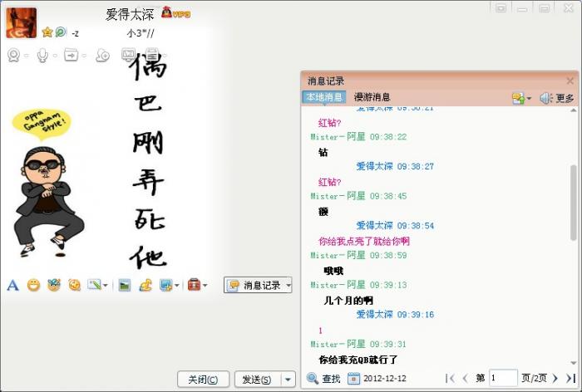This screenshot has height=392, width=582.
Task: Click the contact name 爱得太深
Action: [130, 14]
